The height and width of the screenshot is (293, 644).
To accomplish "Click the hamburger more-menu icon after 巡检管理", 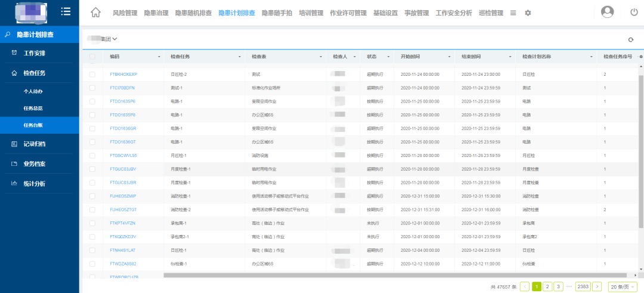I will 513,13.
